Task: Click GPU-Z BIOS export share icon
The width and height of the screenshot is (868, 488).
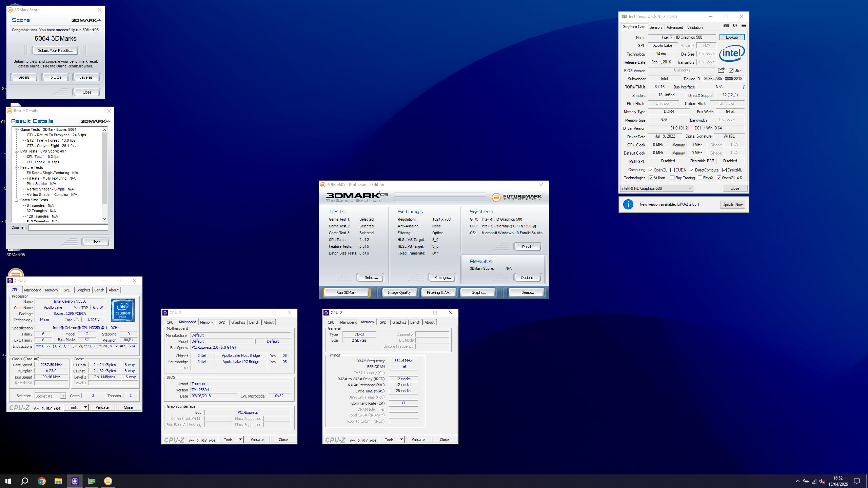Action: [x=721, y=70]
